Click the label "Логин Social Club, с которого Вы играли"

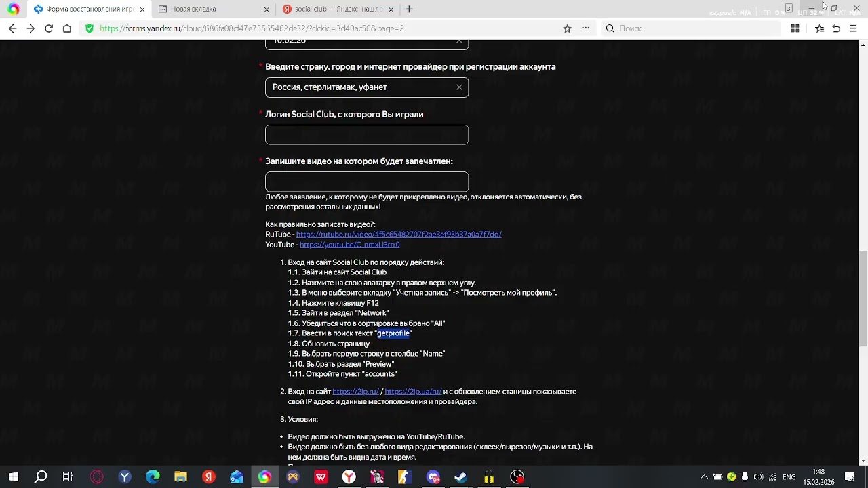(x=344, y=114)
